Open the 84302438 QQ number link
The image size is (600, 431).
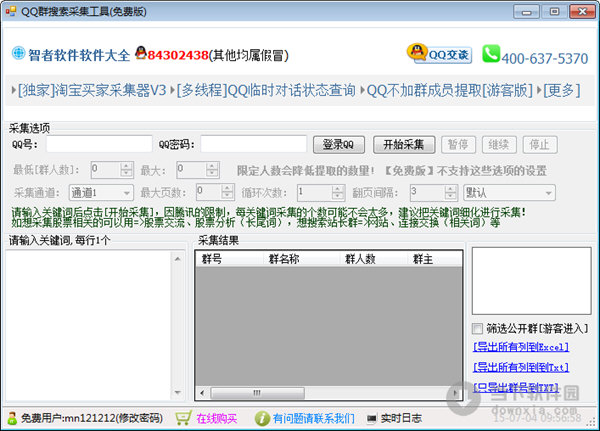pyautogui.click(x=178, y=55)
